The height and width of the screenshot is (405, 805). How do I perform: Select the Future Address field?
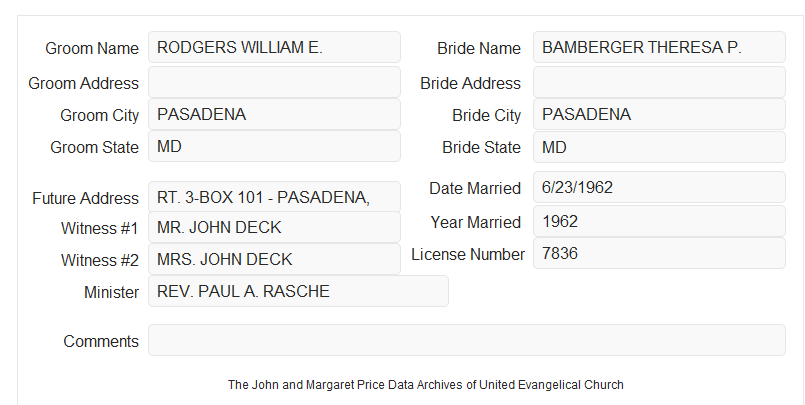coord(274,197)
